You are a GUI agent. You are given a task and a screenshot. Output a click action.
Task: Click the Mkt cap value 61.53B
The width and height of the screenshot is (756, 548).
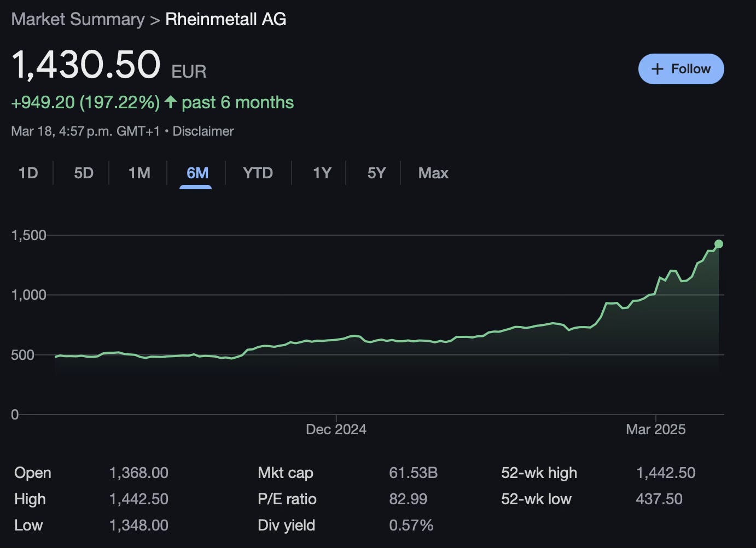pos(413,473)
